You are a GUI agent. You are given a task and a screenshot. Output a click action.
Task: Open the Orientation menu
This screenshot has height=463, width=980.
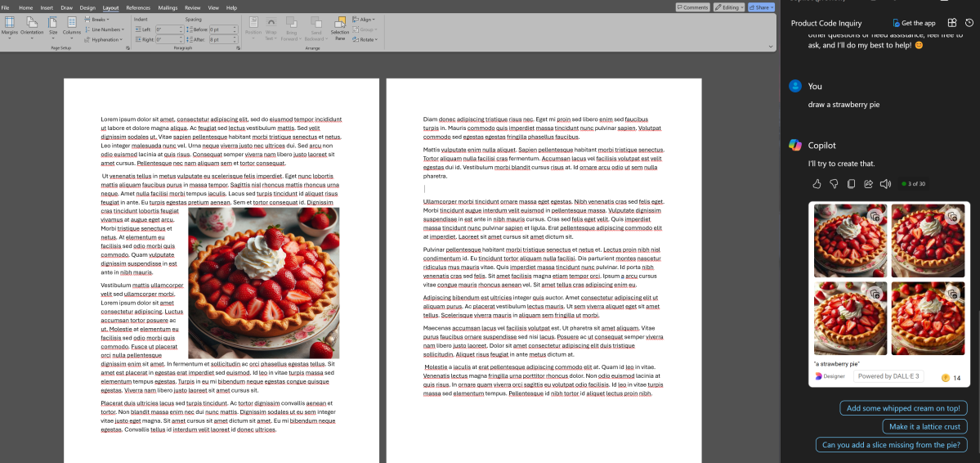click(x=32, y=28)
